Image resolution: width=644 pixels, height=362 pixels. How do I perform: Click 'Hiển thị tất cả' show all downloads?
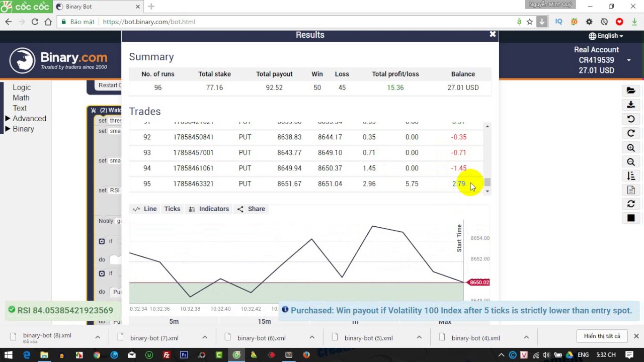coord(602,336)
